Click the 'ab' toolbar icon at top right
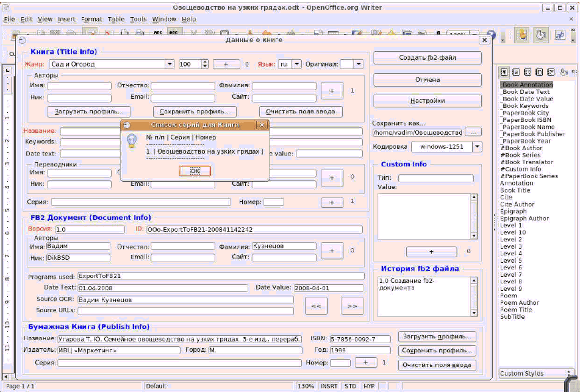The image size is (580, 392). tap(560, 35)
